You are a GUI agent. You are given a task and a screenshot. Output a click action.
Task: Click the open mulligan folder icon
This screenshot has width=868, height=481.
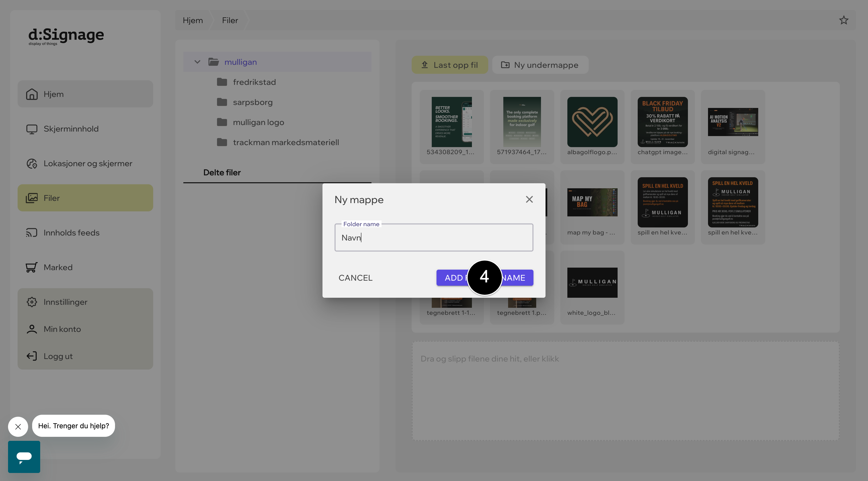[x=214, y=62]
